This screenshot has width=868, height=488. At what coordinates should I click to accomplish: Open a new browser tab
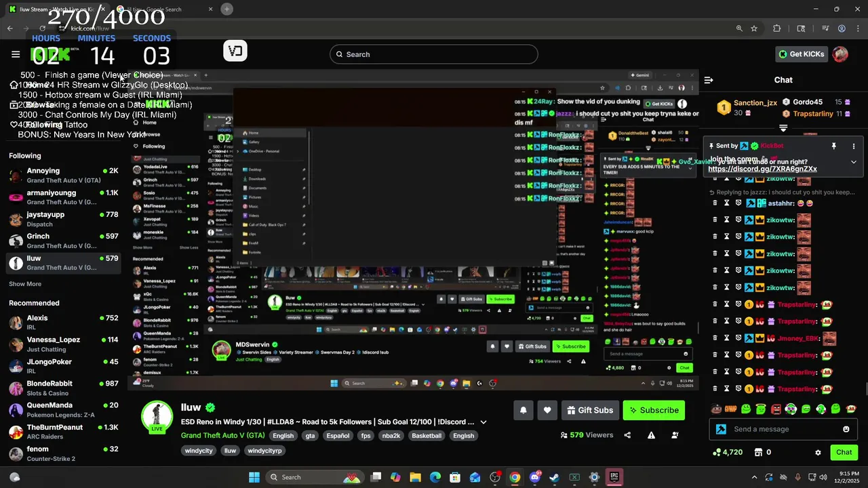coord(226,9)
